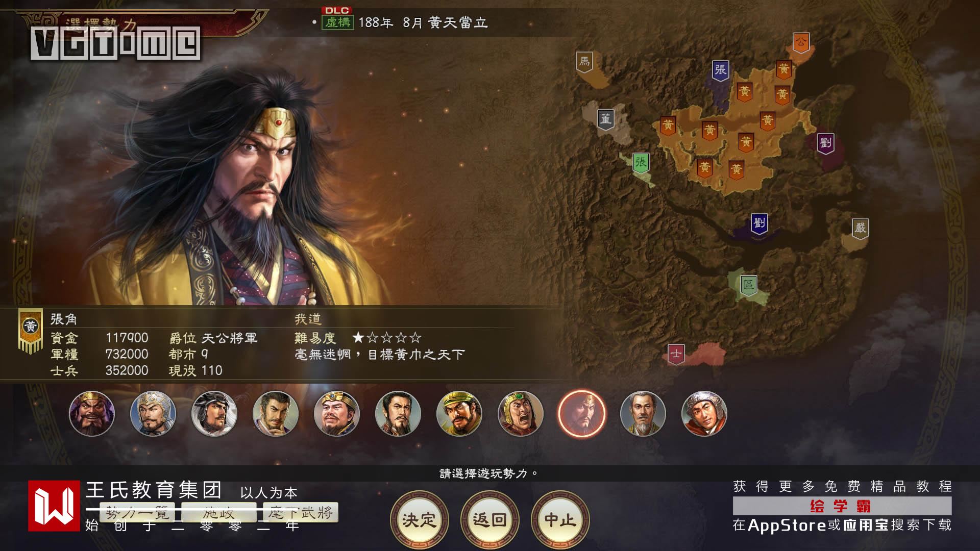The width and height of the screenshot is (980, 551).
Task: Pick the 區 faction flag in the south
Action: coord(748,285)
